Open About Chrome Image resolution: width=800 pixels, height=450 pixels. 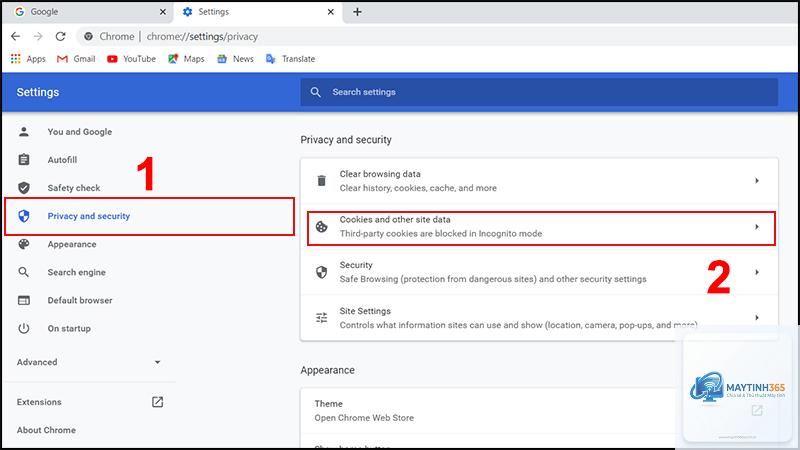point(46,430)
